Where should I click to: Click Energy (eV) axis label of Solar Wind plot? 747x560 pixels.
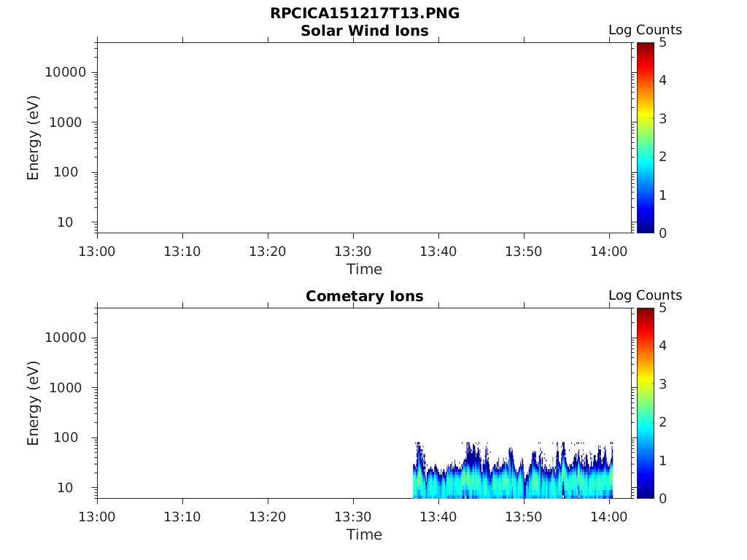pyautogui.click(x=33, y=138)
